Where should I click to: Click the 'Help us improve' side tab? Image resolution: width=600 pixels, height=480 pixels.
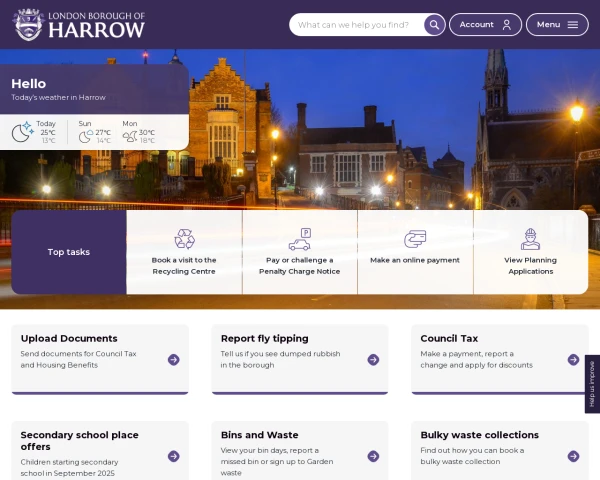click(x=592, y=384)
